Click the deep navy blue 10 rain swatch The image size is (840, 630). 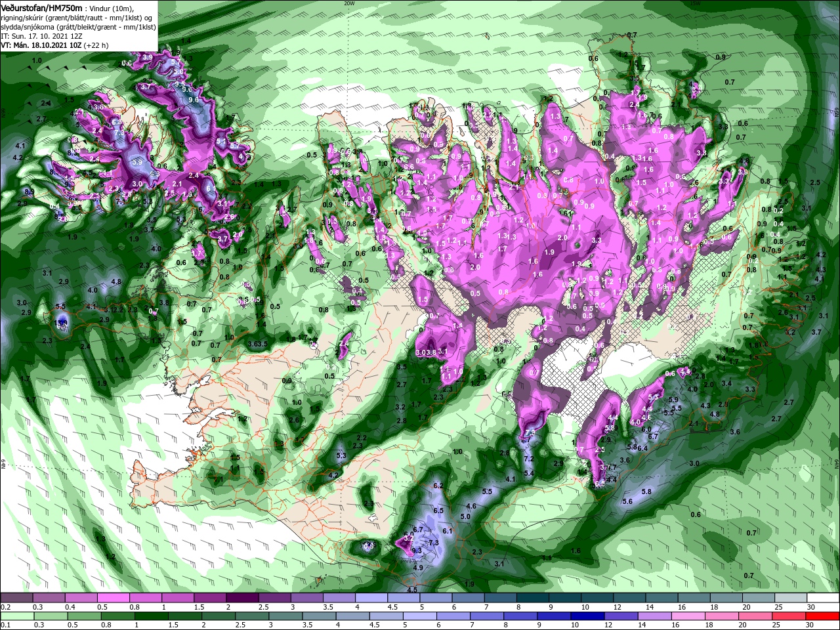[587, 616]
